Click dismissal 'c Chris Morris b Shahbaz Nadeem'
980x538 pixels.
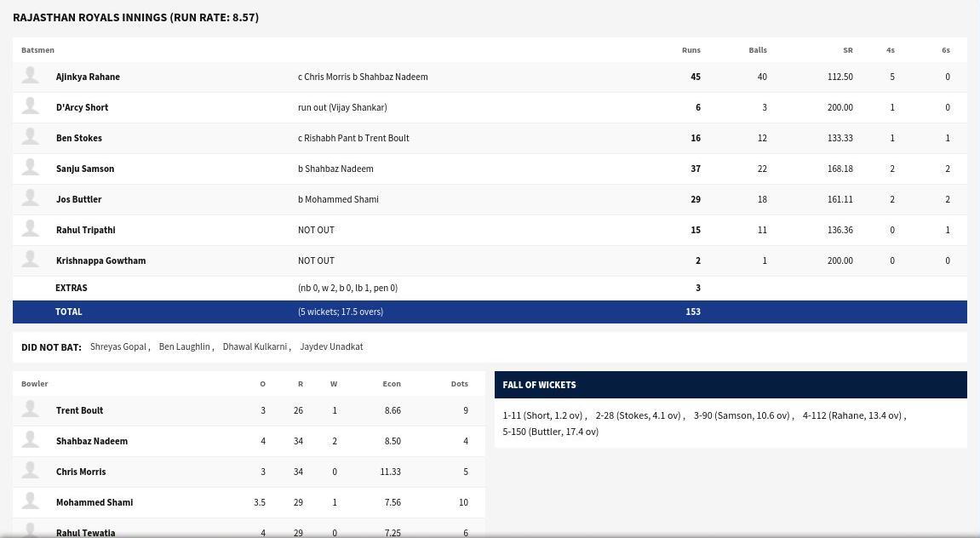[363, 77]
